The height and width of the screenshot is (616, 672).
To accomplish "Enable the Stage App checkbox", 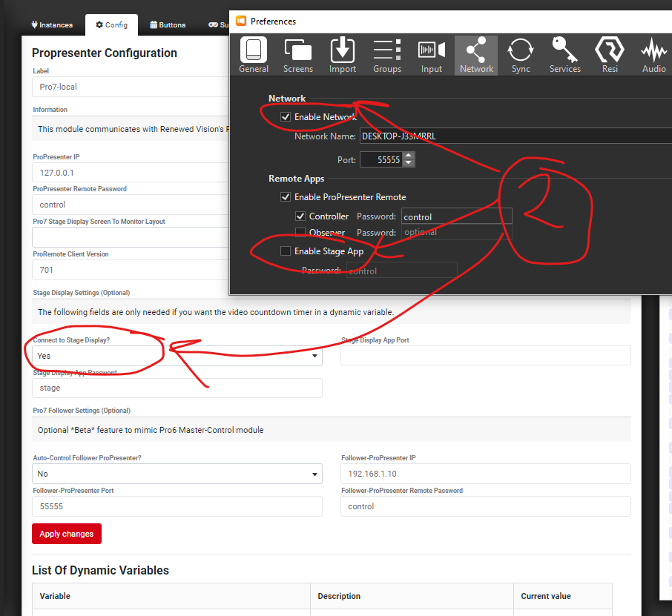I will [286, 251].
